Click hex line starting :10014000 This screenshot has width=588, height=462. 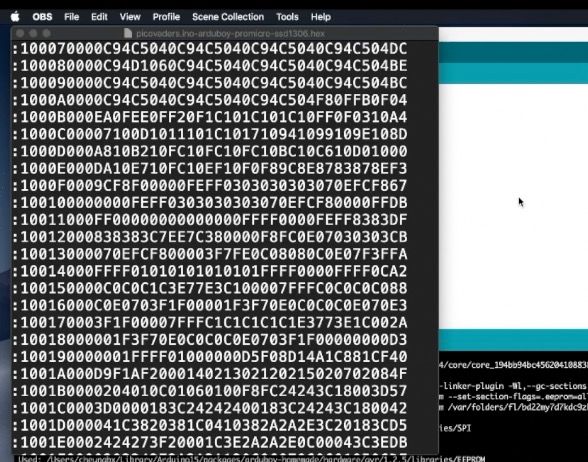point(210,271)
